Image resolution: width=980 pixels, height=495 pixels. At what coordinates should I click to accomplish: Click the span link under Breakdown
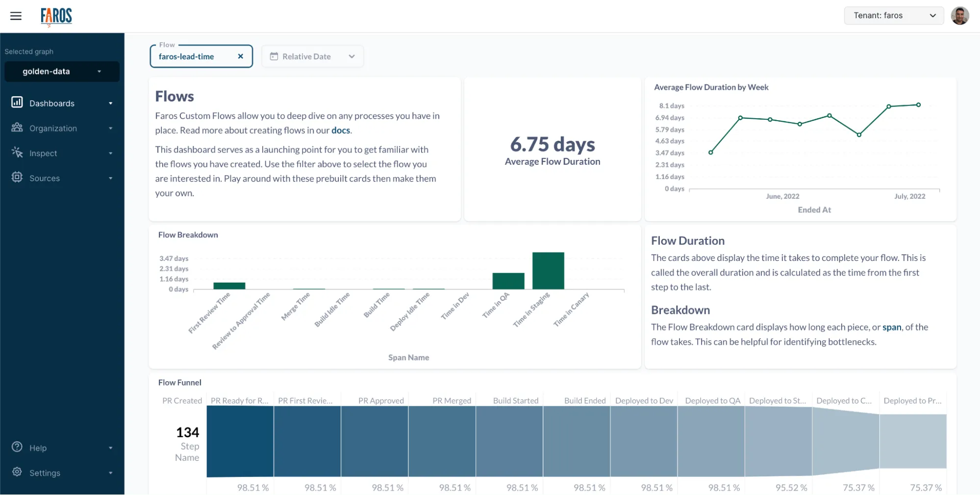(x=892, y=327)
